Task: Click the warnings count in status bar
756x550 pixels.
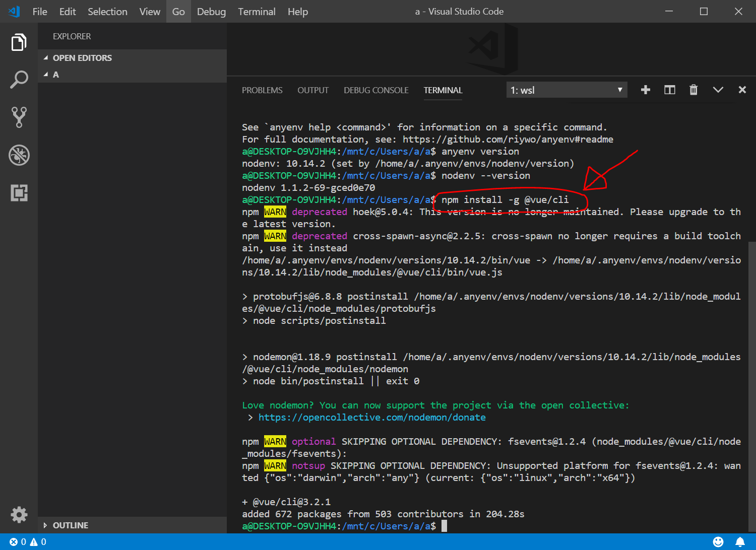Action: [38, 542]
